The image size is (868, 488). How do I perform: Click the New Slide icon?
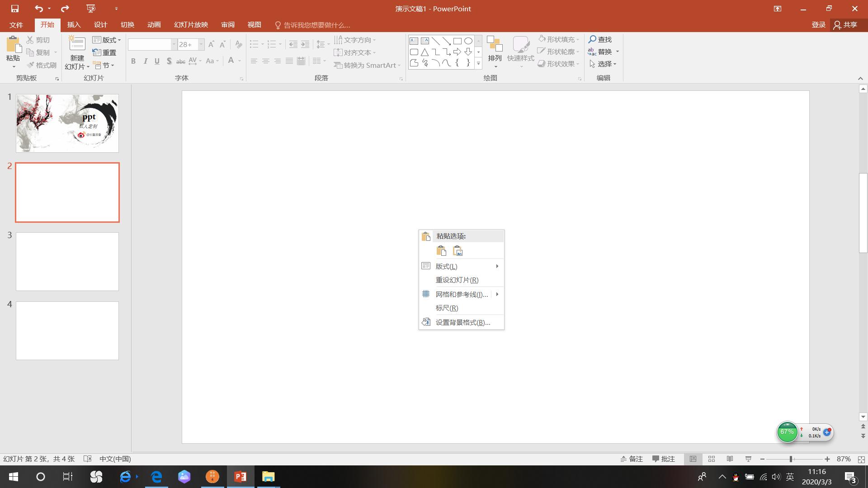click(77, 44)
